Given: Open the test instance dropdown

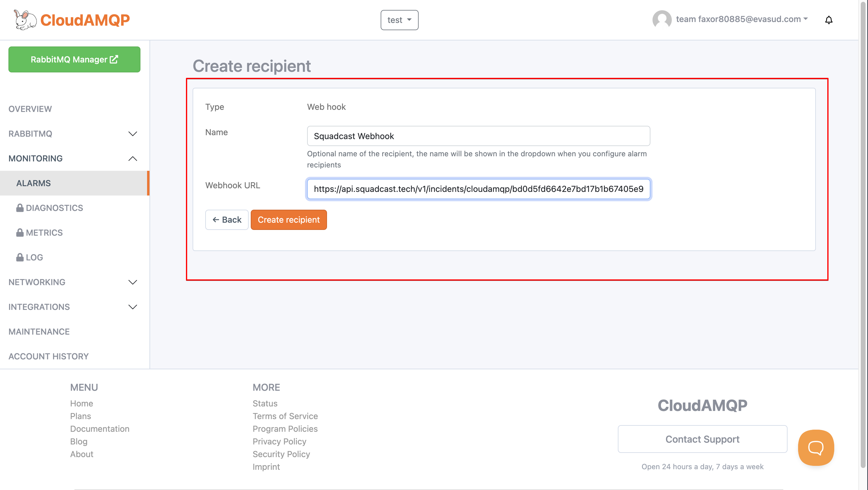Looking at the screenshot, I should (399, 20).
